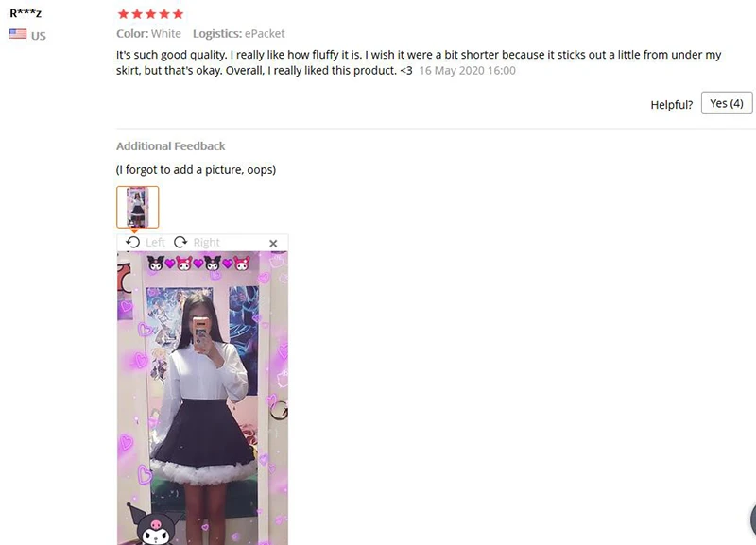Mark review helpful with Yes (4)

[x=727, y=103]
